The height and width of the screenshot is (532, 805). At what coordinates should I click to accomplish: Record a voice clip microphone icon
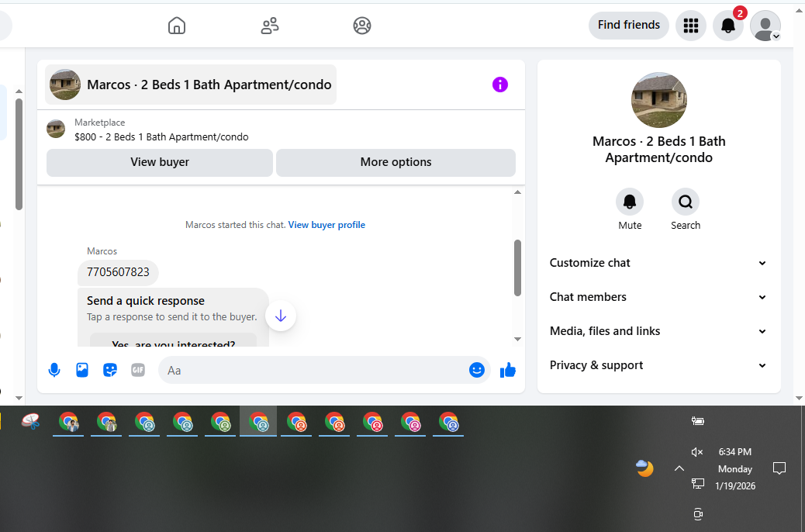[54, 370]
